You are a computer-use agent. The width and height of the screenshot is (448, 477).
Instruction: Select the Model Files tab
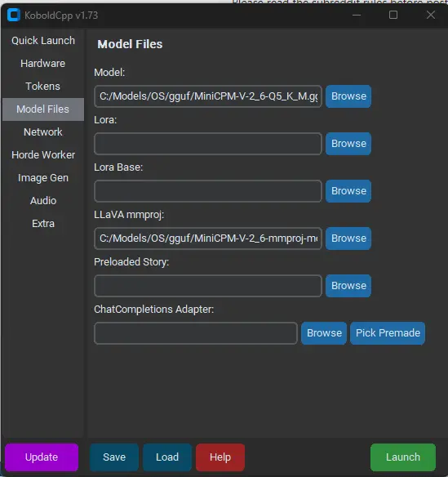point(43,109)
